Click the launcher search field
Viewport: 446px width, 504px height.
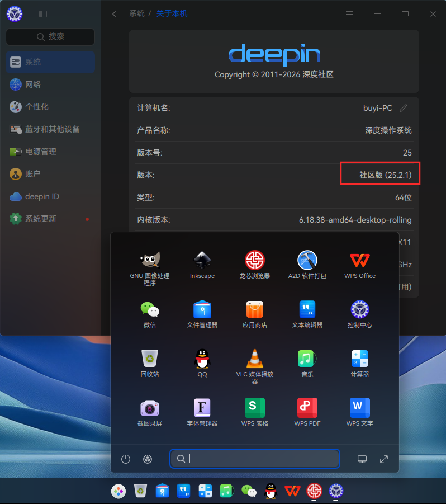tap(255, 459)
